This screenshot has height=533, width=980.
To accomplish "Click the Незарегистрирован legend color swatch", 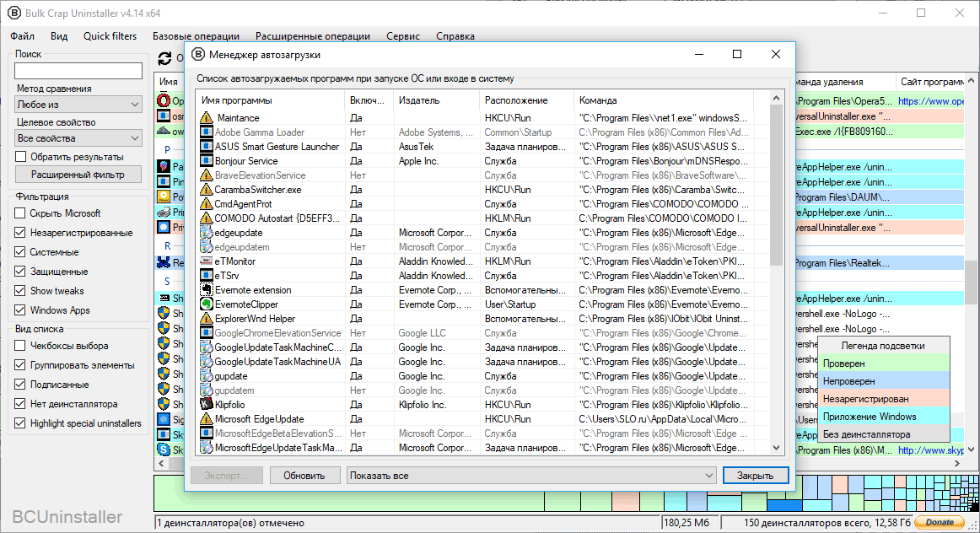I will (883, 399).
